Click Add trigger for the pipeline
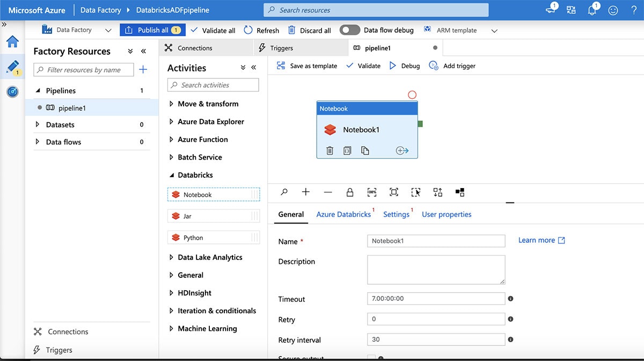Image resolution: width=644 pixels, height=361 pixels. coord(452,66)
